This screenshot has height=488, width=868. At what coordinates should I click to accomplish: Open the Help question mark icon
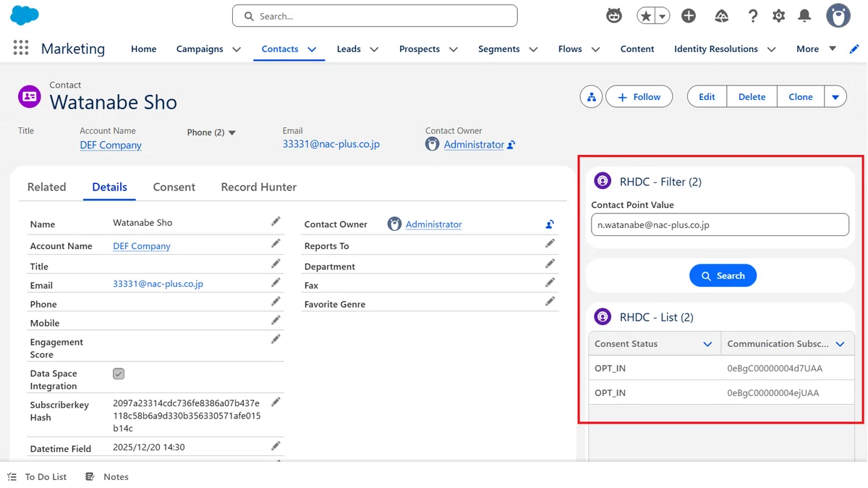(753, 15)
